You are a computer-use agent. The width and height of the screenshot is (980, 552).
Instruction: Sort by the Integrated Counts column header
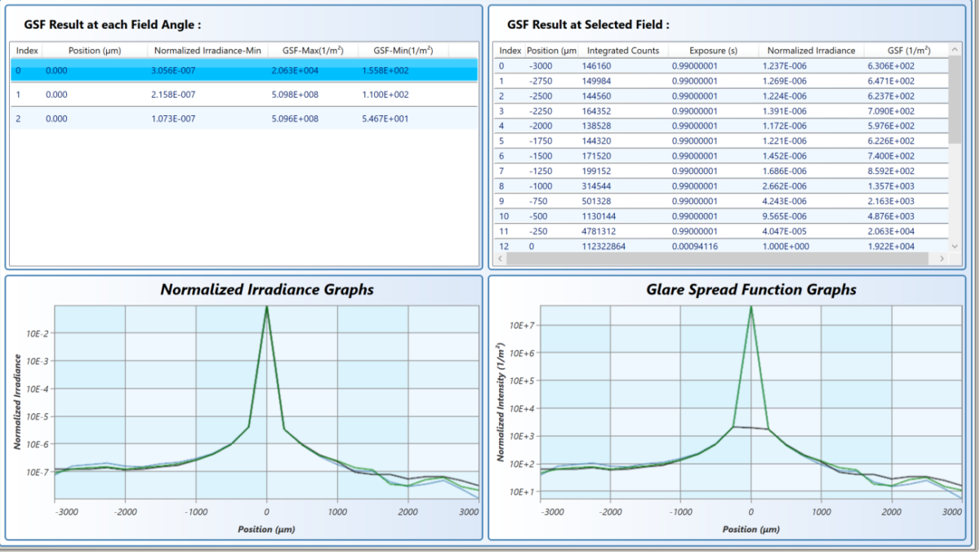pos(623,51)
